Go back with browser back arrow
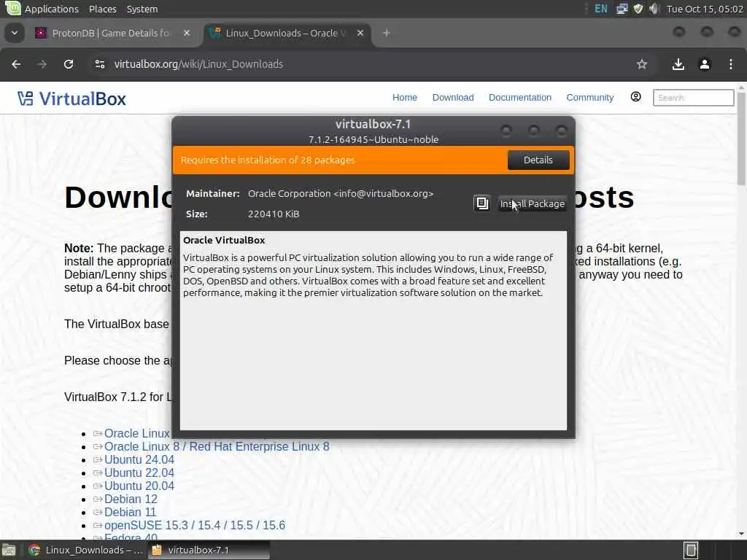The height and width of the screenshot is (560, 747). 16,64
